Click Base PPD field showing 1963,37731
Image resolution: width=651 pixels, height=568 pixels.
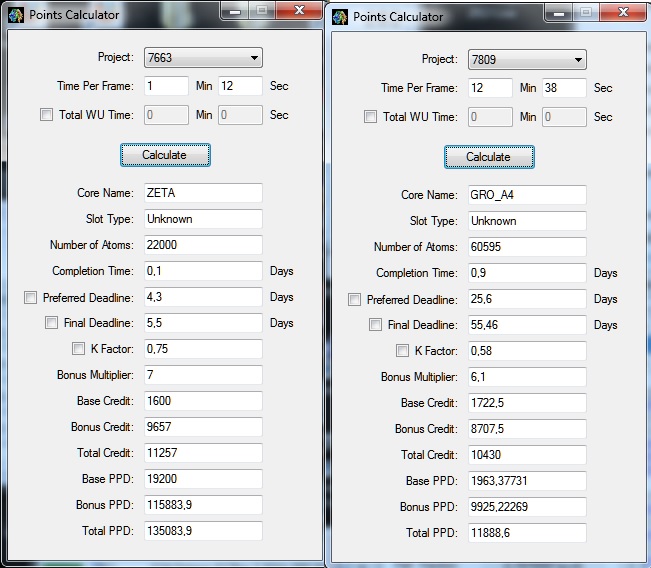tap(527, 481)
